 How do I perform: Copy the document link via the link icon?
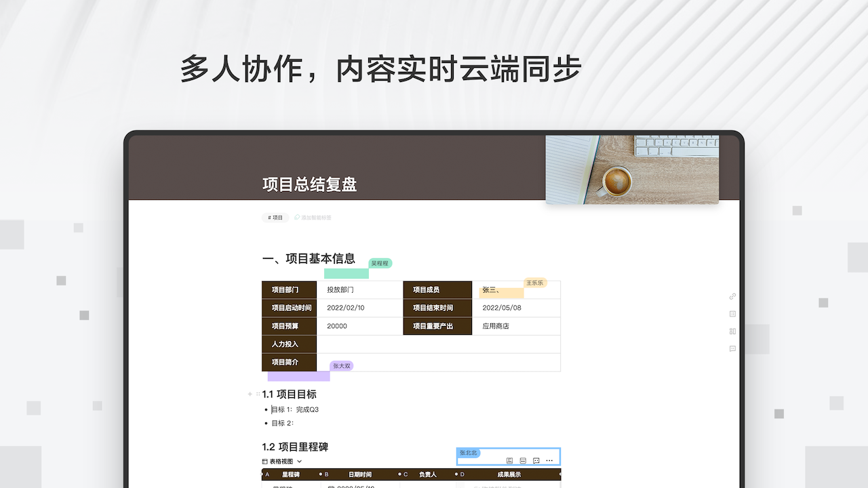(x=732, y=296)
